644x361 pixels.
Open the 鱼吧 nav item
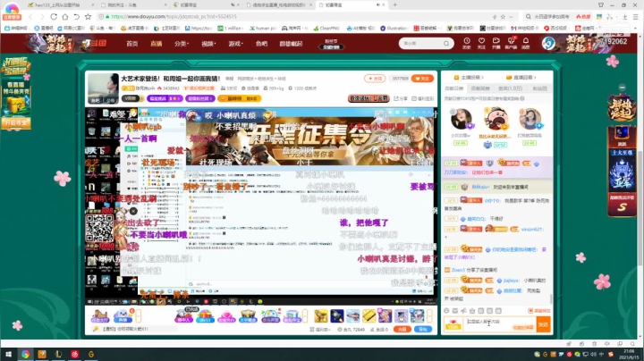[x=261, y=44]
